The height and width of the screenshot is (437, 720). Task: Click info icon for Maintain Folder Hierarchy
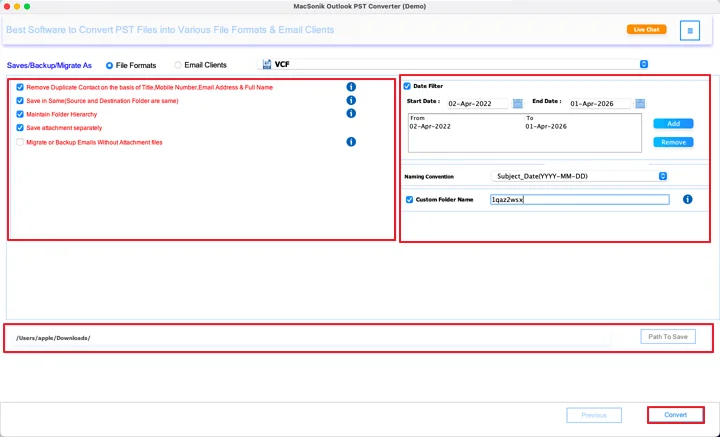click(351, 113)
